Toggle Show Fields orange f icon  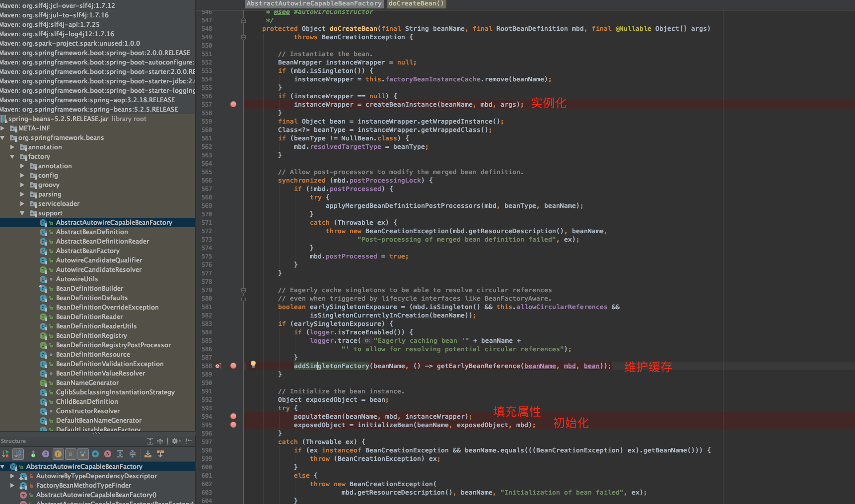58,454
